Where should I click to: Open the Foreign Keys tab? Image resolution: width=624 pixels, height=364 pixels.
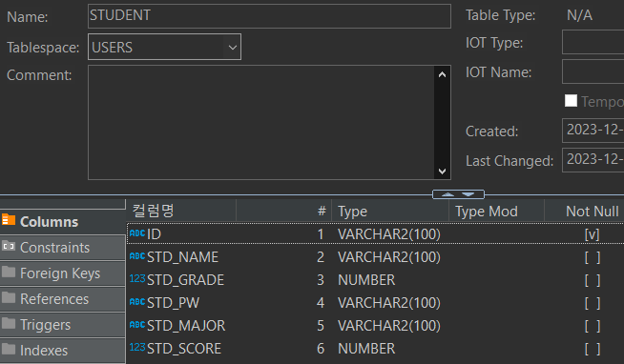point(62,273)
